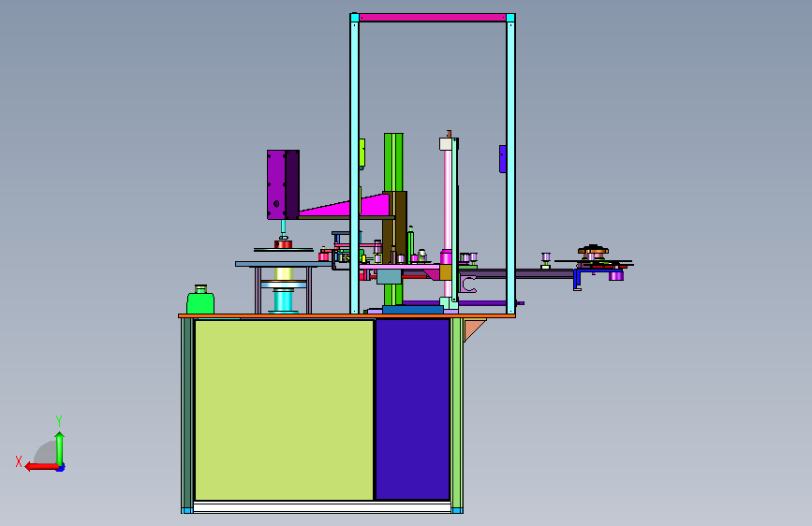812x526 pixels.
Task: Select the red hub under the motor shaft
Action: pyautogui.click(x=283, y=244)
